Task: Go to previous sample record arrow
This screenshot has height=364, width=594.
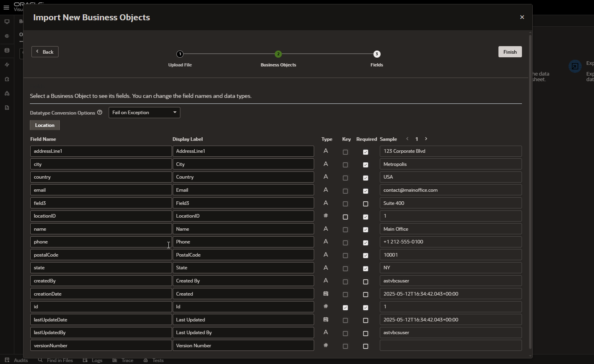Action: tap(407, 139)
